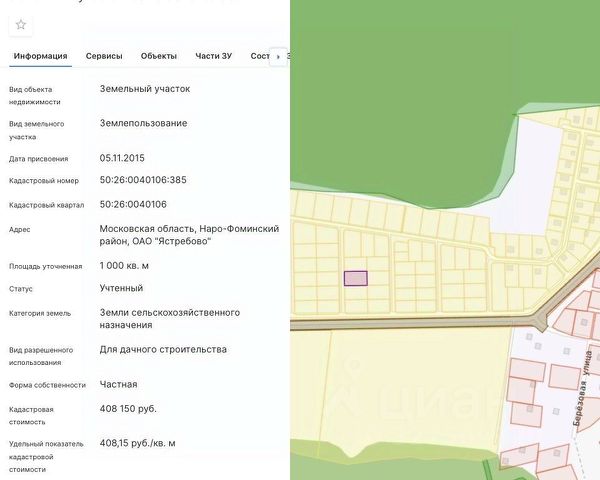Click the cadastral value 408 150 руб.
Image resolution: width=600 pixels, height=480 pixels.
click(x=128, y=409)
